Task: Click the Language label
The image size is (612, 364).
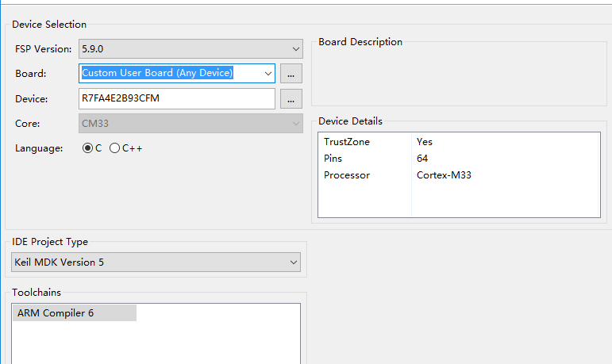Action: (39, 148)
